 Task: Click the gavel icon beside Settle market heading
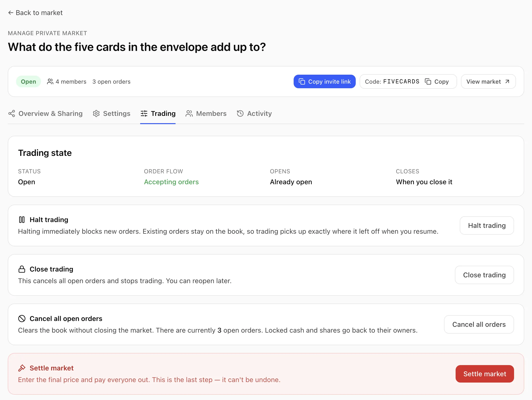pos(22,368)
